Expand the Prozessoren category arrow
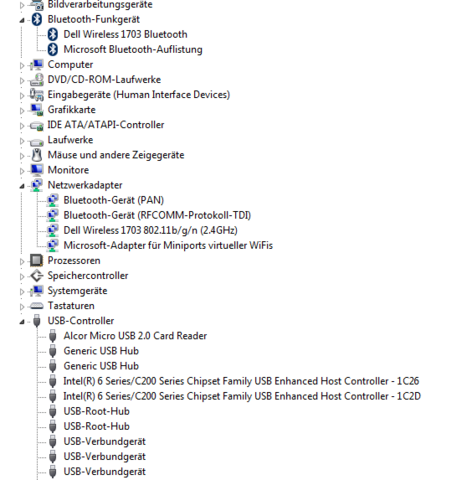 click(22, 262)
